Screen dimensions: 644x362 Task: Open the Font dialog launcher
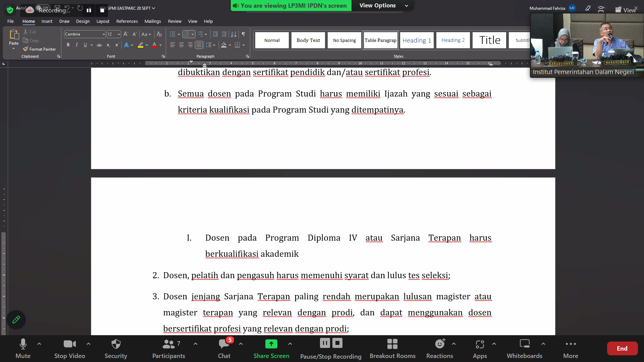(x=163, y=56)
